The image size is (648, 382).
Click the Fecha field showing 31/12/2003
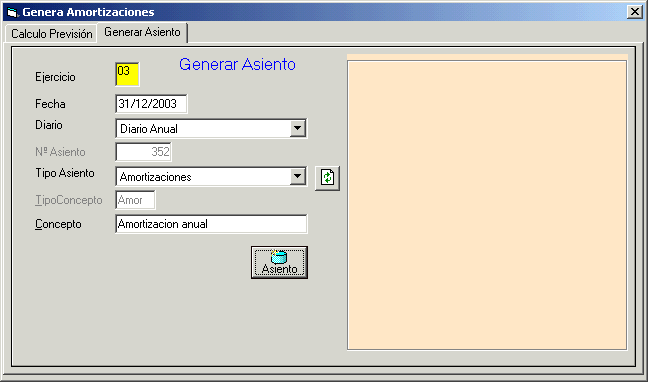coord(151,104)
